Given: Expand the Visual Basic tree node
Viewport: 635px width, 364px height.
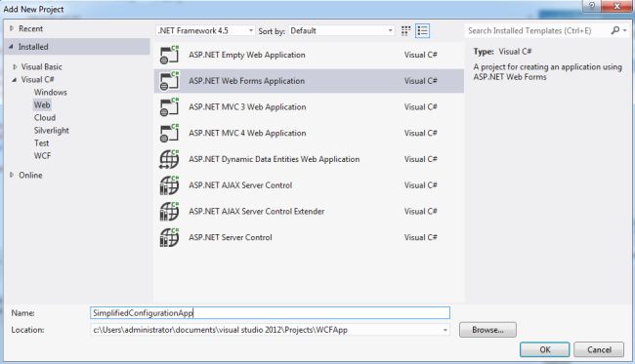Looking at the screenshot, I should (15, 66).
